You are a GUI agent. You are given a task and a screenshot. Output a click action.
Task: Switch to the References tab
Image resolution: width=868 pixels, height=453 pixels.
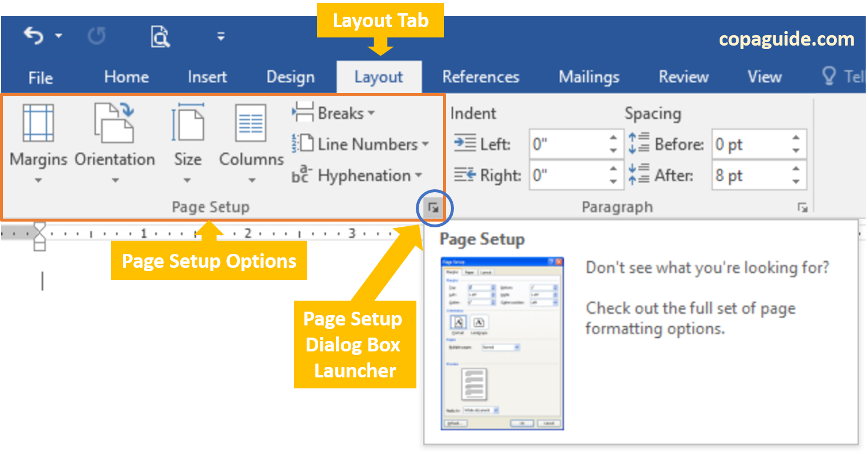(480, 76)
